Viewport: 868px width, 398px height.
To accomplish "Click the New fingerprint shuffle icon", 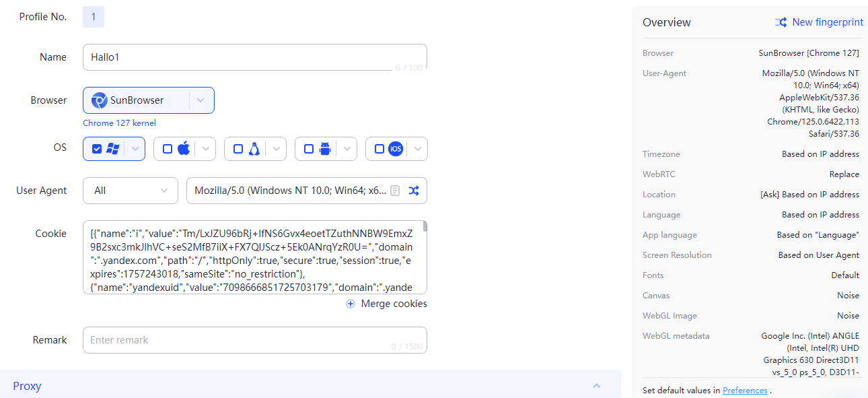I will [x=781, y=22].
